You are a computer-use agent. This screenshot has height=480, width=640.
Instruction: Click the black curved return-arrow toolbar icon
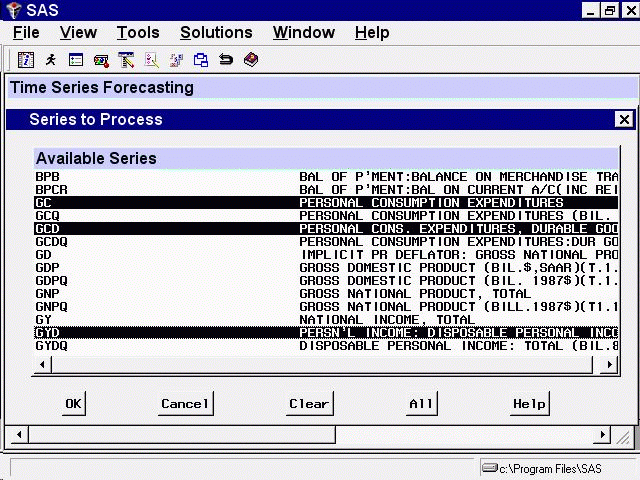point(226,60)
